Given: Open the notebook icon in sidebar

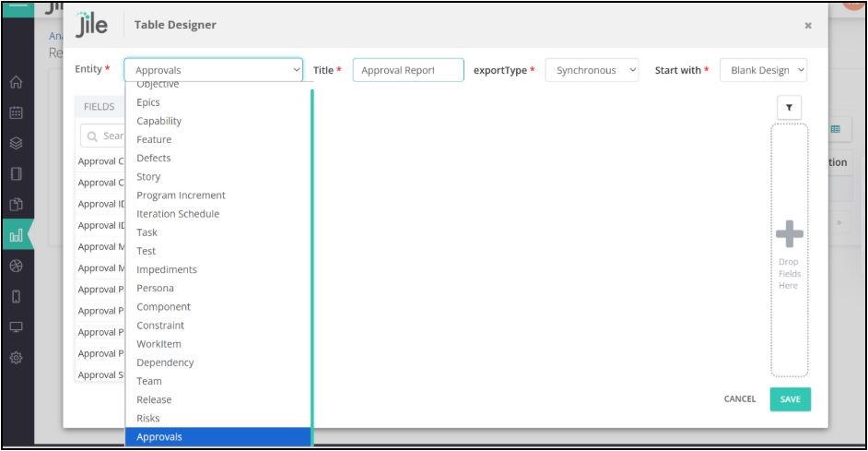Looking at the screenshot, I should point(16,174).
